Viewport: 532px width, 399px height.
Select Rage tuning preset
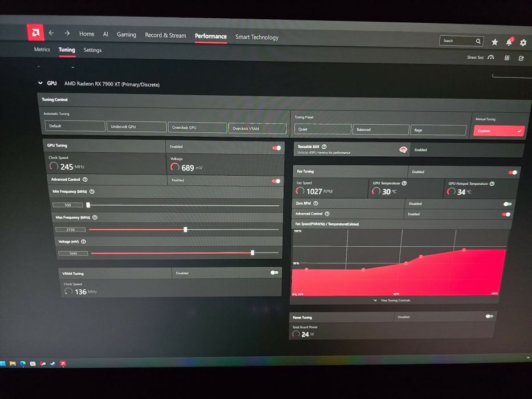pos(438,131)
